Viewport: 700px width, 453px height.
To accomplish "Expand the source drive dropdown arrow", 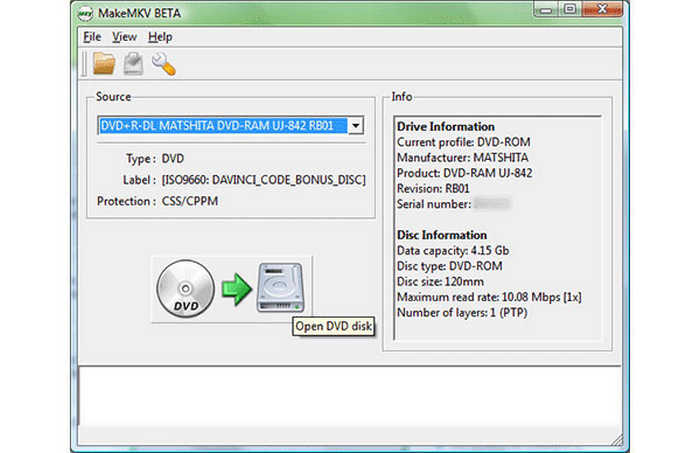I will (356, 125).
